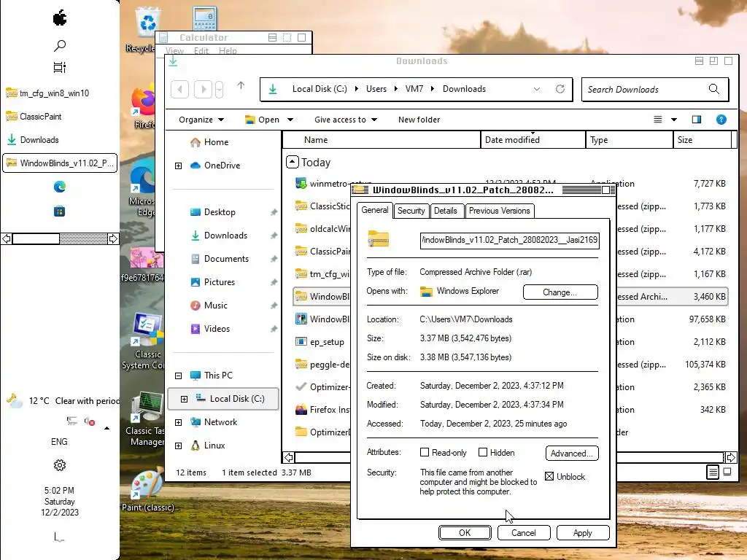
Task: Open the Task View icon
Action: click(x=60, y=68)
